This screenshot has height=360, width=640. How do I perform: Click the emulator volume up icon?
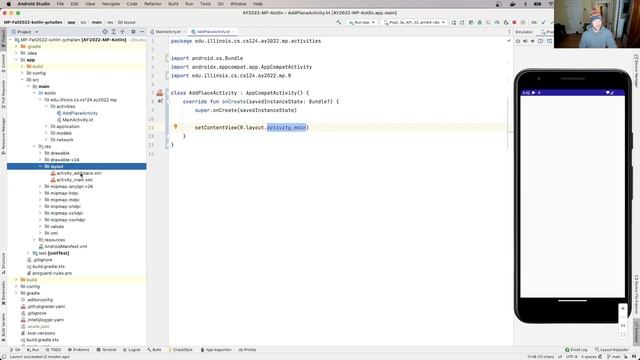(525, 41)
